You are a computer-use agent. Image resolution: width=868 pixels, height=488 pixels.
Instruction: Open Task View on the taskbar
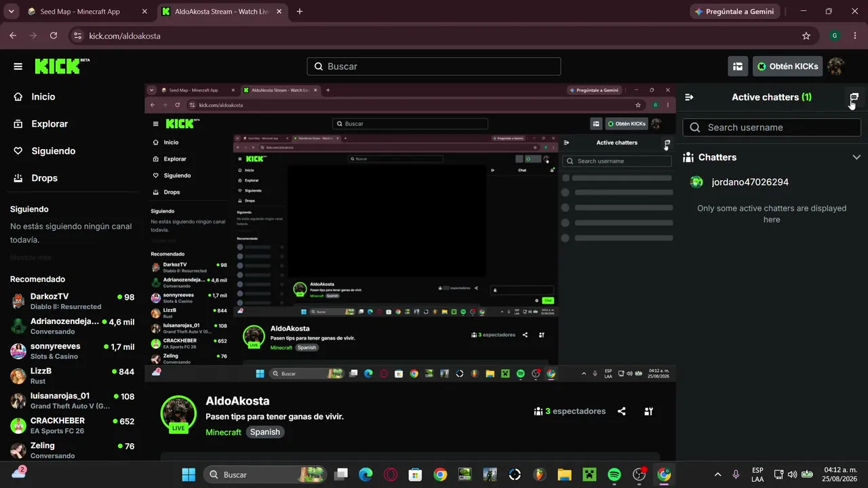tap(341, 474)
